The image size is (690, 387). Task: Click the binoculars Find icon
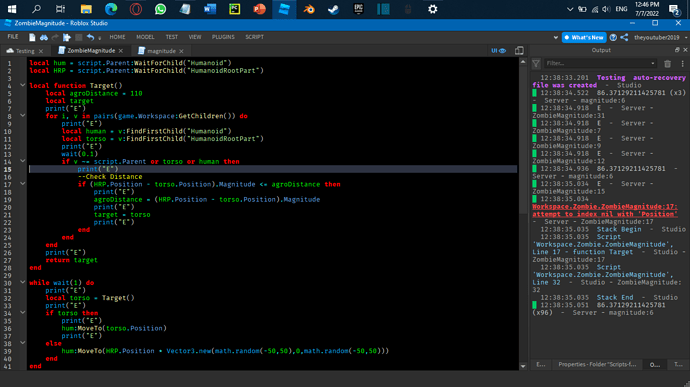tap(44, 37)
